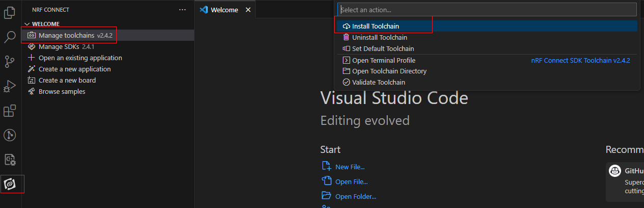The image size is (644, 208).
Task: Select Browse samples
Action: (108, 91)
